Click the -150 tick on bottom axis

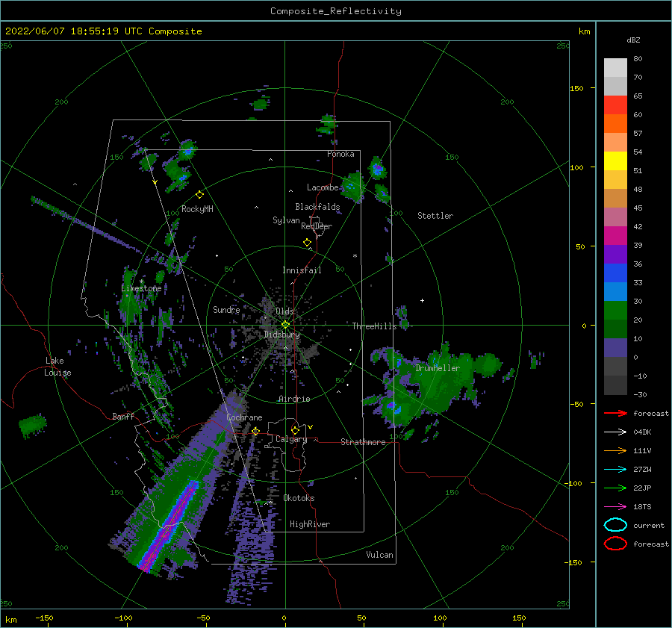44,618
